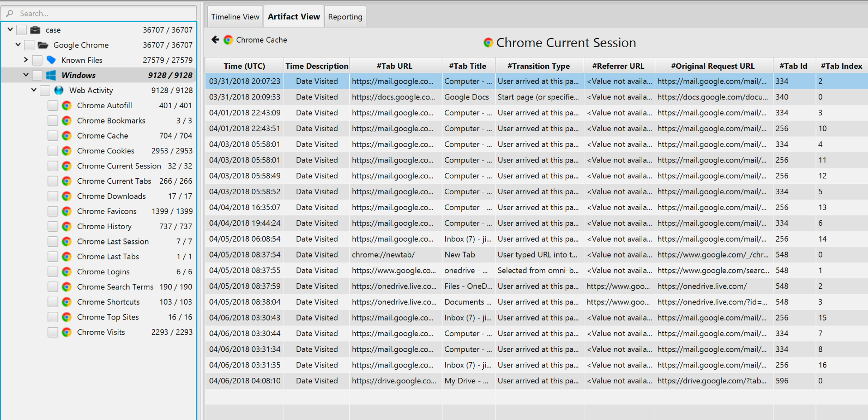Click the Google Chrome folder icon
Viewport: 868px width, 420px height.
click(x=43, y=45)
